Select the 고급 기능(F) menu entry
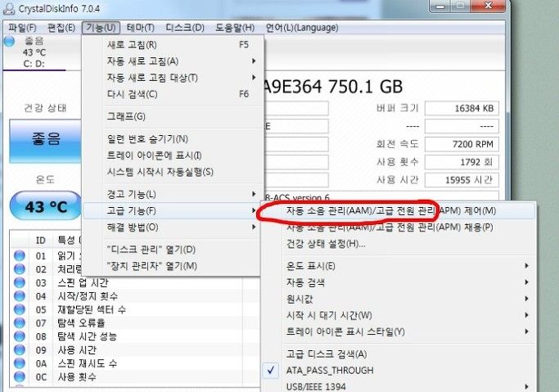This screenshot has height=392, width=559. [x=174, y=210]
